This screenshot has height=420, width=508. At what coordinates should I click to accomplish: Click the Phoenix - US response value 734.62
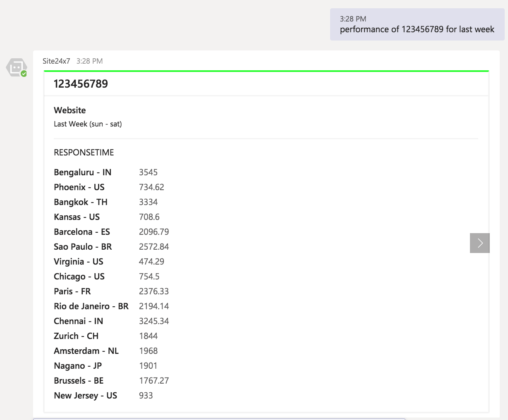tap(151, 187)
